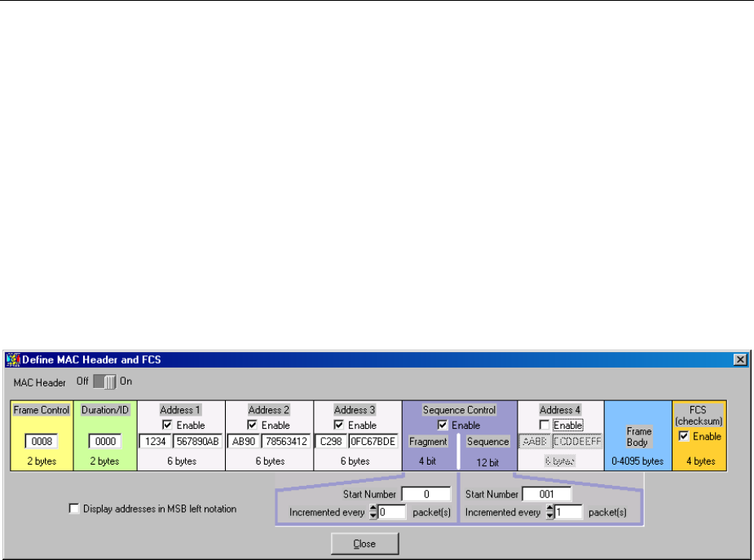Click the Address 4 heading

coord(560,410)
